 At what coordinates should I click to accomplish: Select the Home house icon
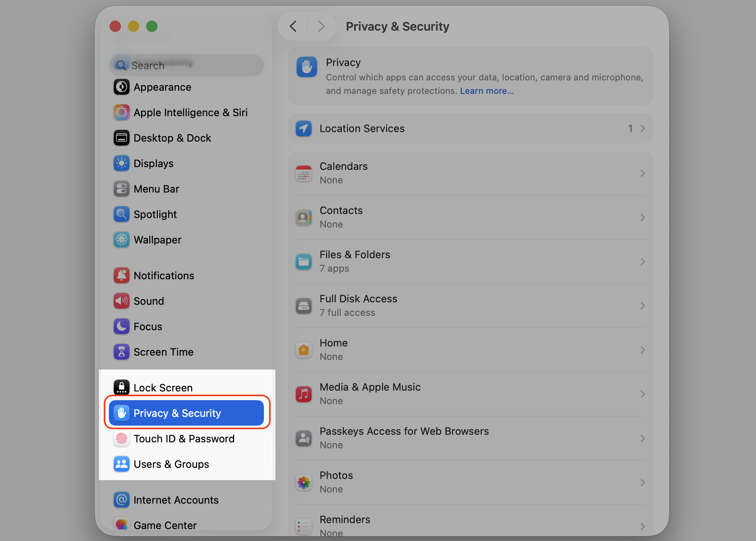(304, 350)
